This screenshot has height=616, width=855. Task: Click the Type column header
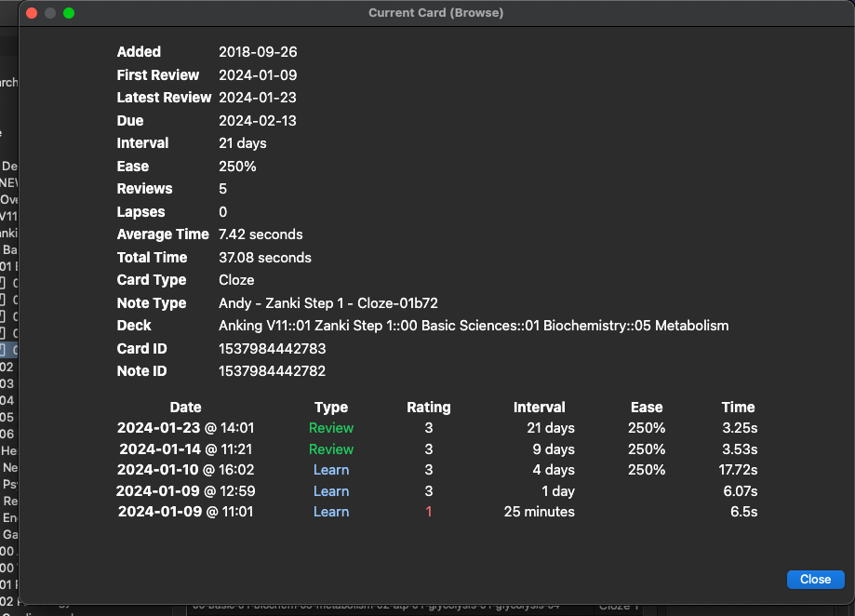331,408
